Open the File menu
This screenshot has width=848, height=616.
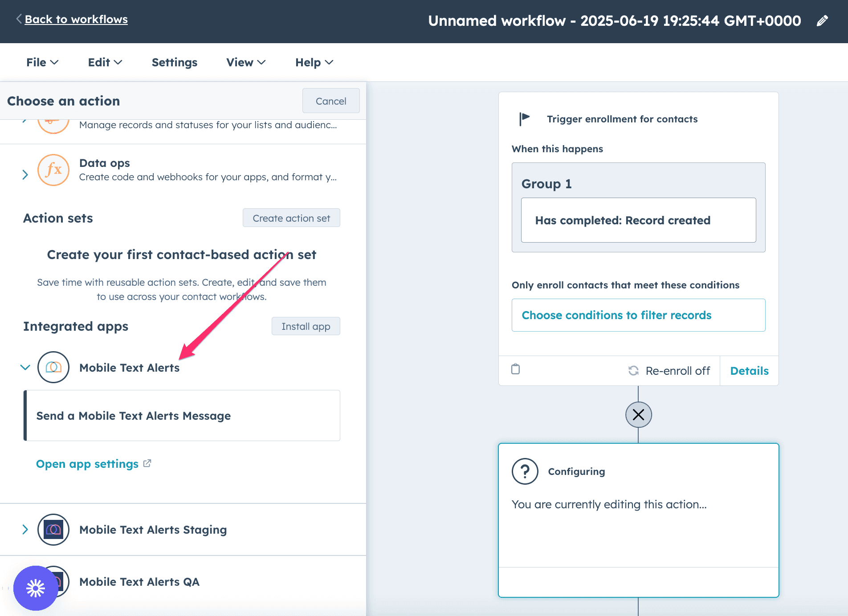tap(42, 62)
